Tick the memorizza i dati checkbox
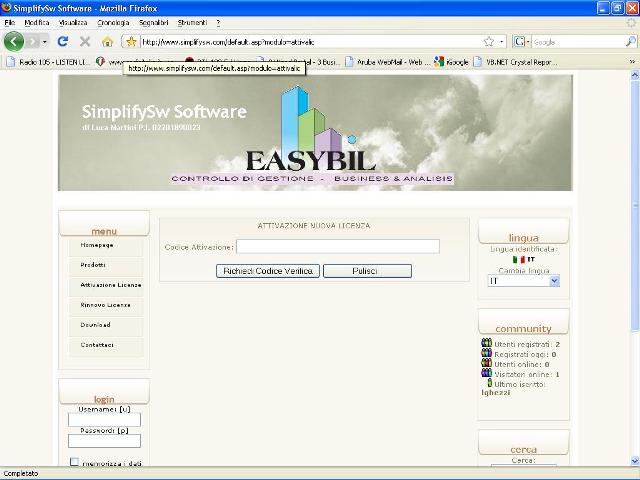 pyautogui.click(x=74, y=462)
